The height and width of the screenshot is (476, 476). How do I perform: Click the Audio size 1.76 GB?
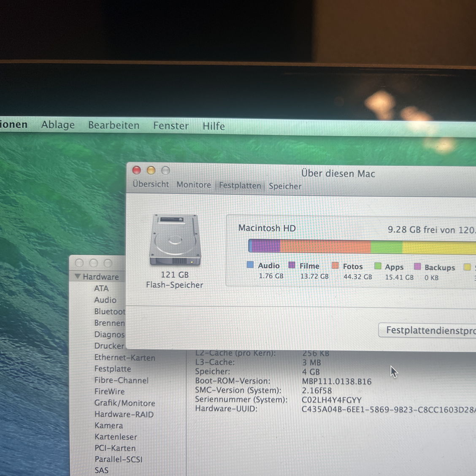tap(271, 276)
